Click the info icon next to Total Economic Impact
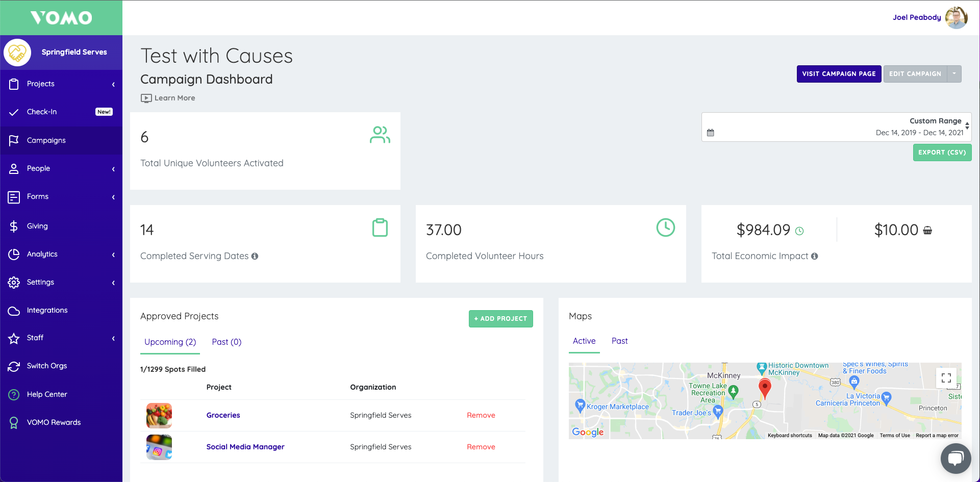This screenshot has height=482, width=980. [815, 256]
